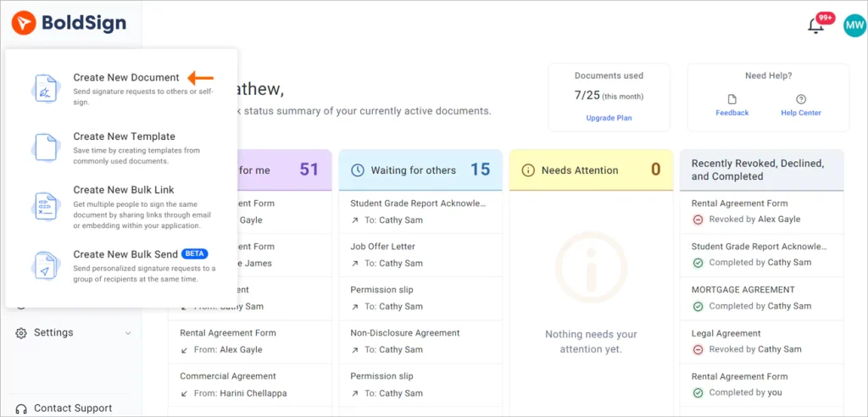Click the Feedback document icon

tap(732, 100)
